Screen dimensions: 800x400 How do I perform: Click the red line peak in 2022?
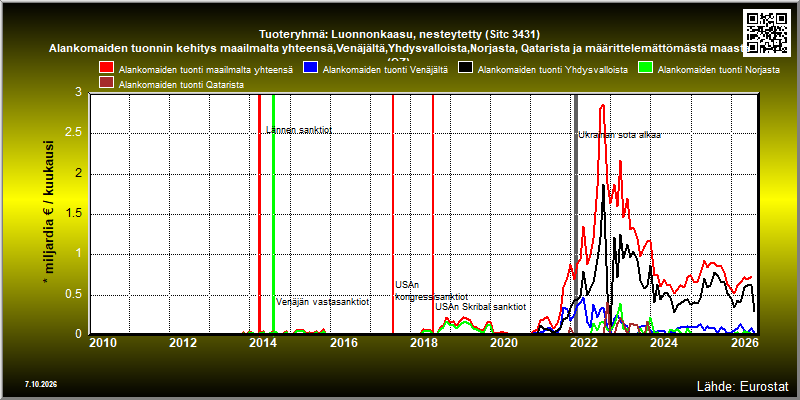tap(603, 105)
